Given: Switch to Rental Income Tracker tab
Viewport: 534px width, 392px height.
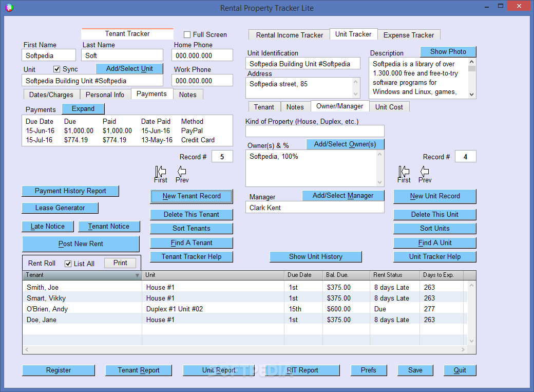Looking at the screenshot, I should pyautogui.click(x=289, y=35).
